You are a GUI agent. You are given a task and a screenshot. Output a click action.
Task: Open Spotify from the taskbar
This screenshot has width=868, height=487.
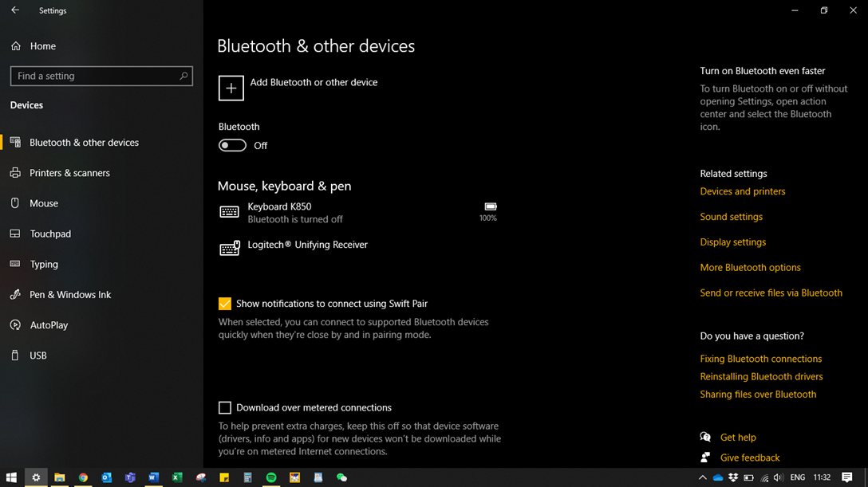[x=271, y=477]
